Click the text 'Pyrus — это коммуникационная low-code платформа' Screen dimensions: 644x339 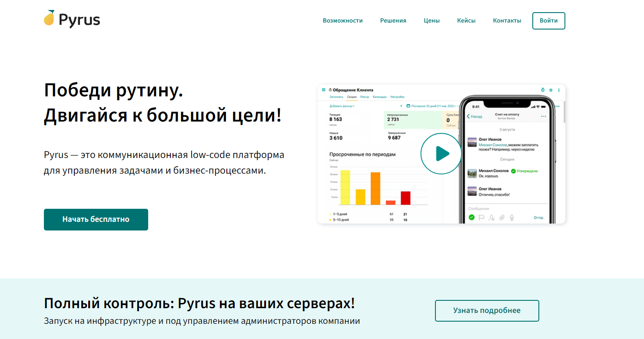click(x=164, y=155)
